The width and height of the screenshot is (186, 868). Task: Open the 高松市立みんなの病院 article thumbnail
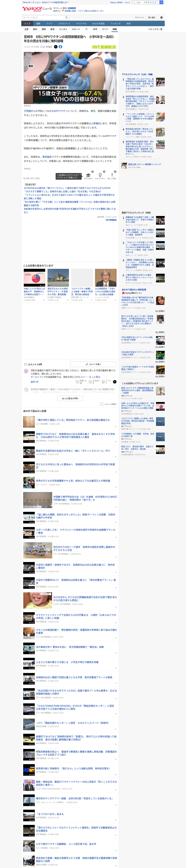tap(58, 278)
